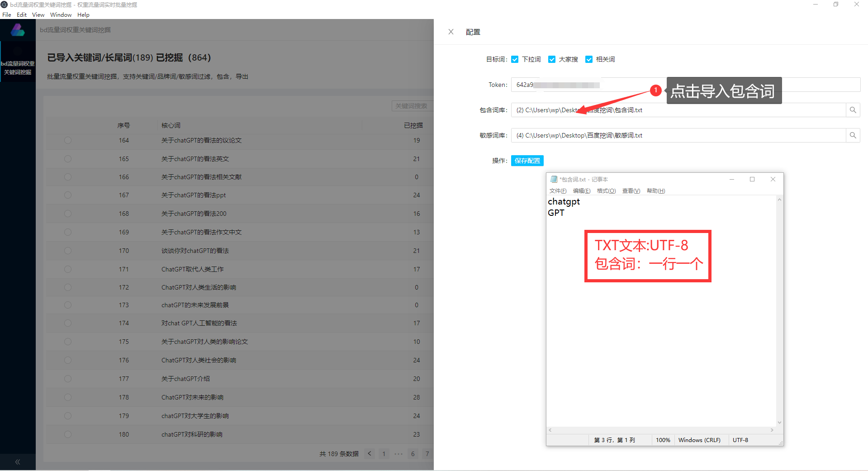
Task: Open the 文件(F) menu in Notepad
Action: [x=557, y=191]
